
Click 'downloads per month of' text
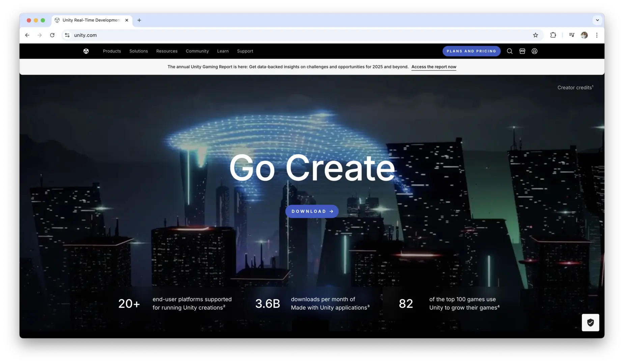click(323, 299)
